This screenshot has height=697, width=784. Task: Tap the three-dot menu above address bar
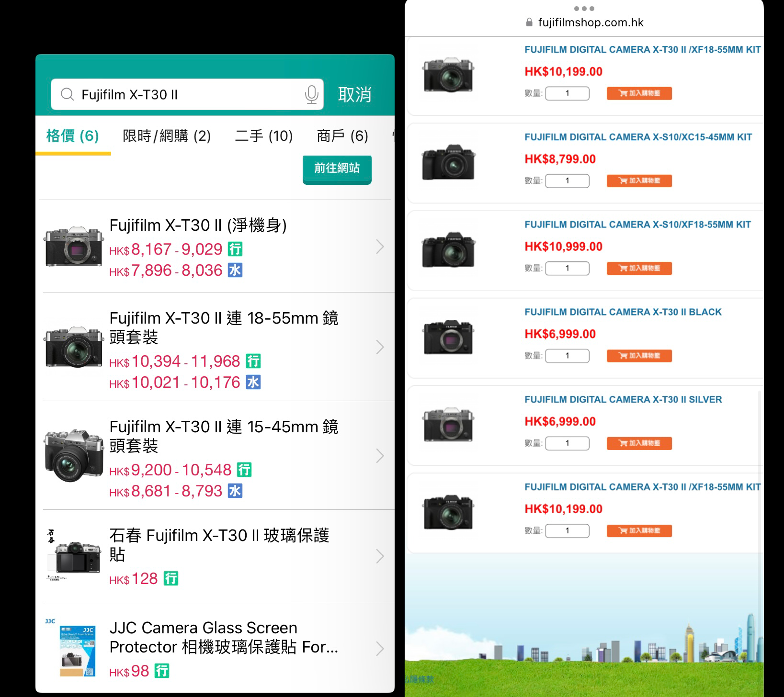[x=584, y=9]
